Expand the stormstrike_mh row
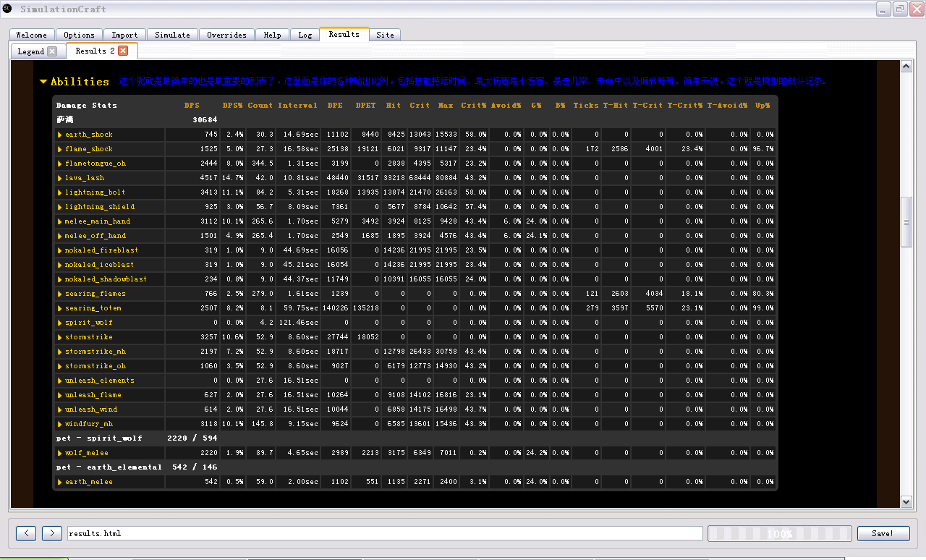Viewport: 926px width, 560px height. (x=60, y=352)
